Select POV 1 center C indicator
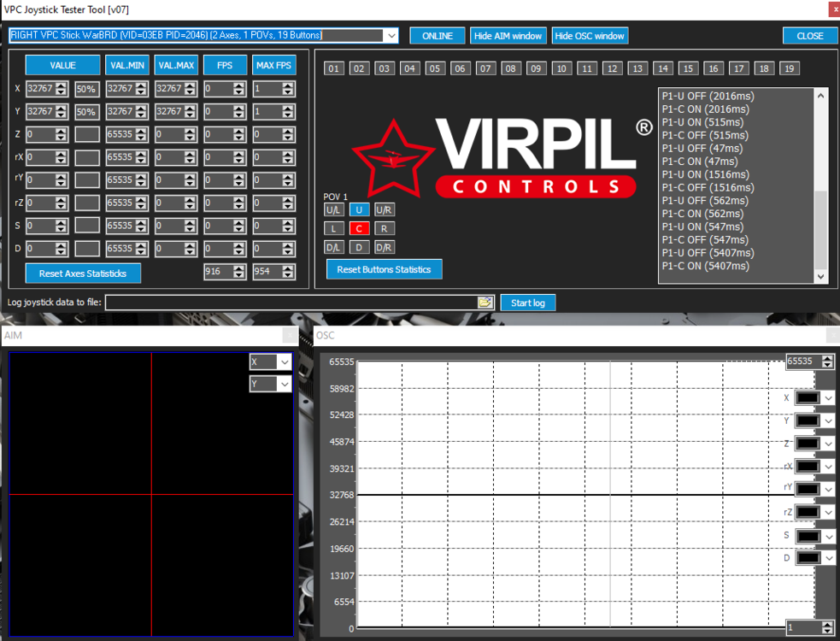 coord(359,228)
